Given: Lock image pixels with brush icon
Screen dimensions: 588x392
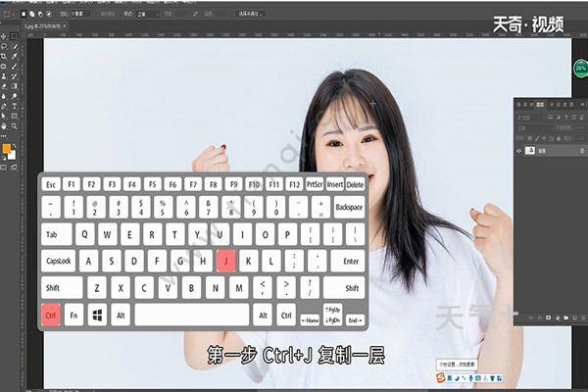Looking at the screenshot, I should pos(537,138).
